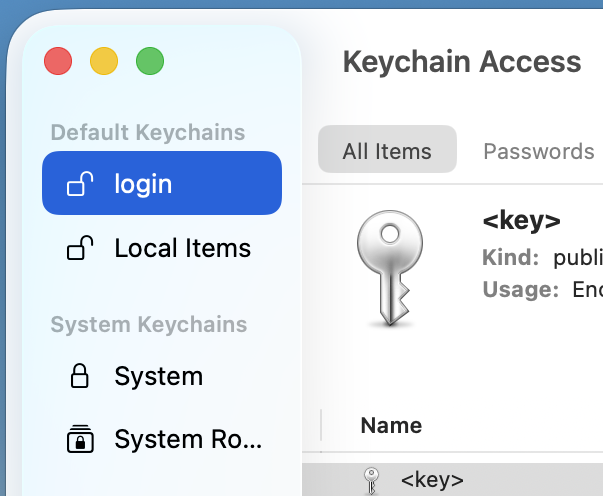This screenshot has height=496, width=603.
Task: Zoom the window with green button
Action: pos(150,62)
